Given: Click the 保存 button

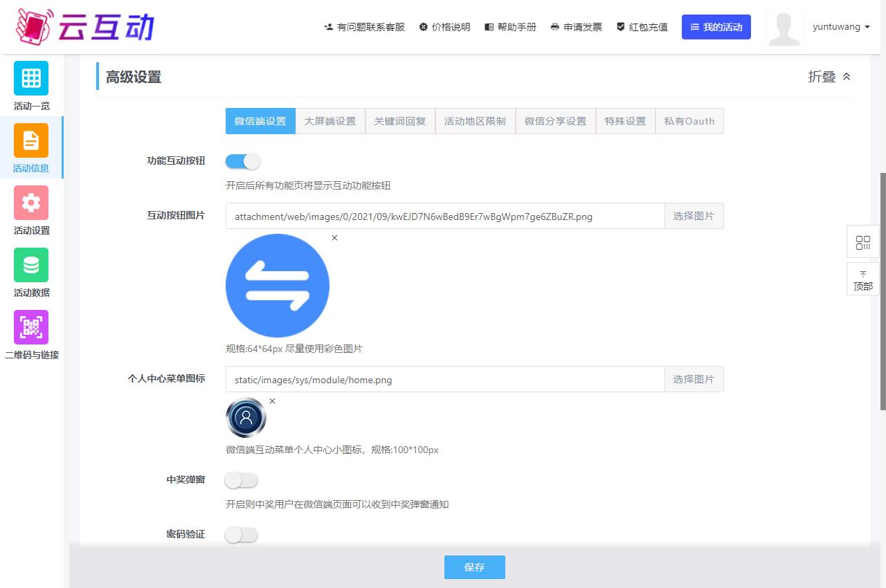Looking at the screenshot, I should [x=474, y=567].
